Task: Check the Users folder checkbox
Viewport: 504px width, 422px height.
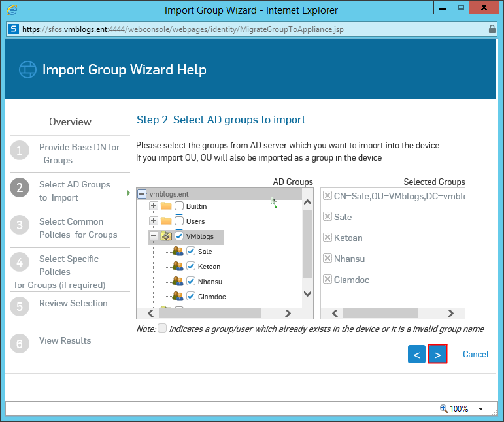Action: click(179, 221)
